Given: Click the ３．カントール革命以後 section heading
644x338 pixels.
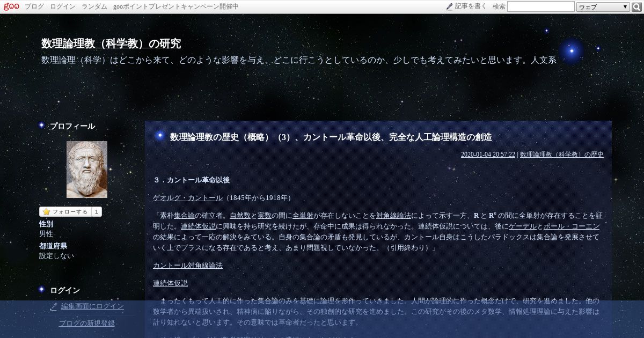Looking at the screenshot, I should coord(191,180).
